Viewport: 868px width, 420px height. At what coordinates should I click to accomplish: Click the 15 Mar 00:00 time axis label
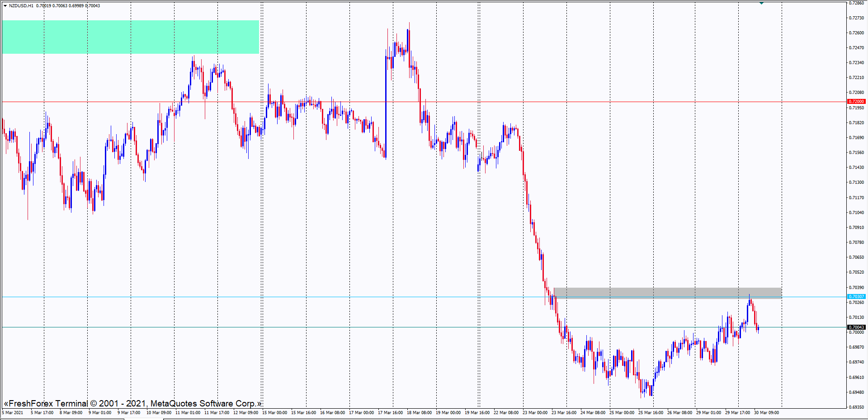point(274,412)
